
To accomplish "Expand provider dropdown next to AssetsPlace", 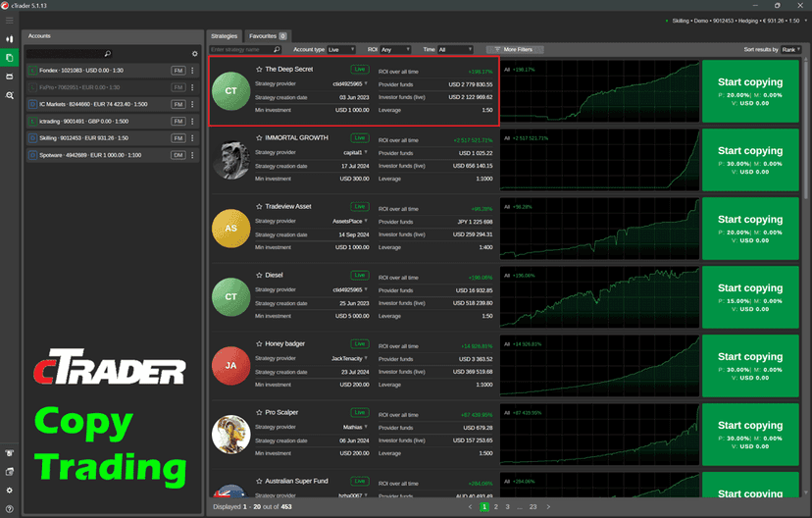I will (x=366, y=221).
